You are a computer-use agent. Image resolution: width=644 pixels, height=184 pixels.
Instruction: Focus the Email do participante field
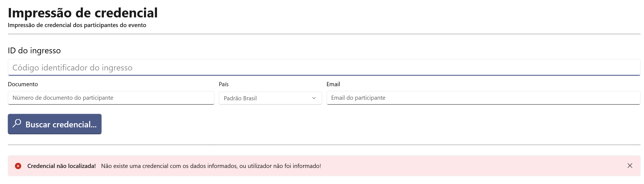tap(483, 98)
